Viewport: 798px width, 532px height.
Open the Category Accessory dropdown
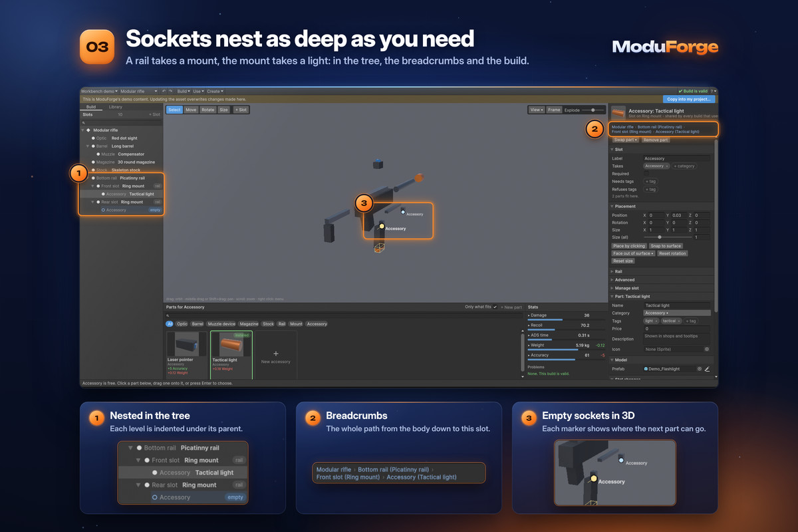pyautogui.click(x=677, y=313)
